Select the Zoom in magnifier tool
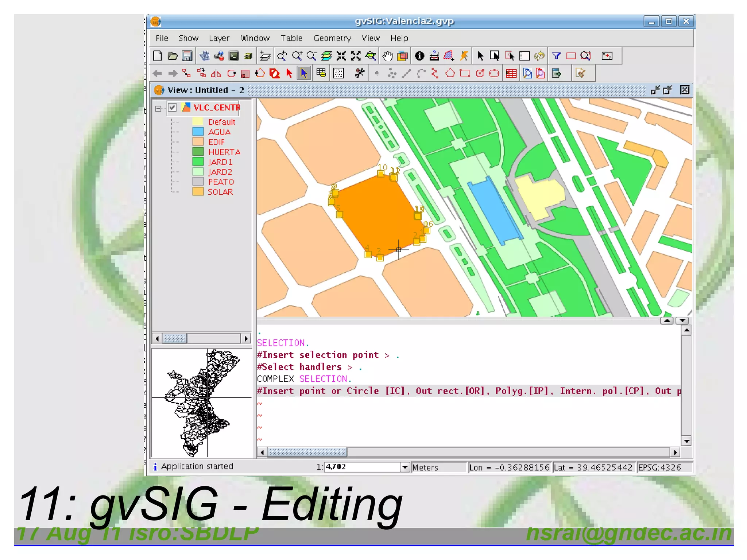Viewport: 747px width, 560px height. click(297, 56)
